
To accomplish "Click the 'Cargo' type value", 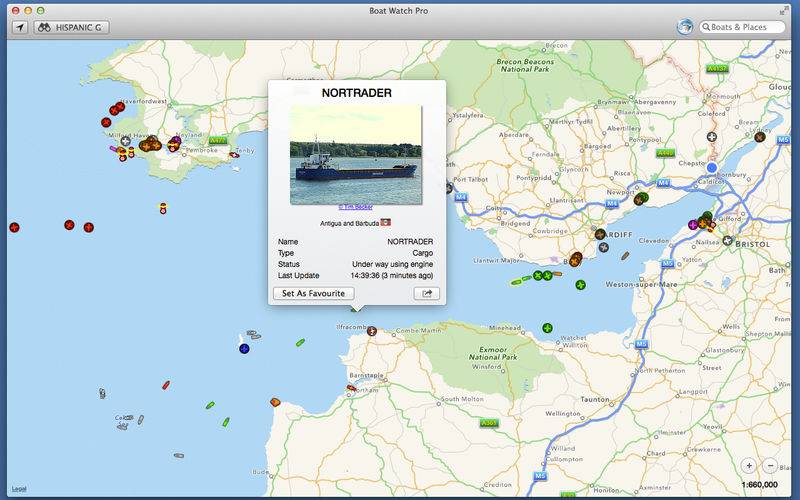I will coord(422,253).
